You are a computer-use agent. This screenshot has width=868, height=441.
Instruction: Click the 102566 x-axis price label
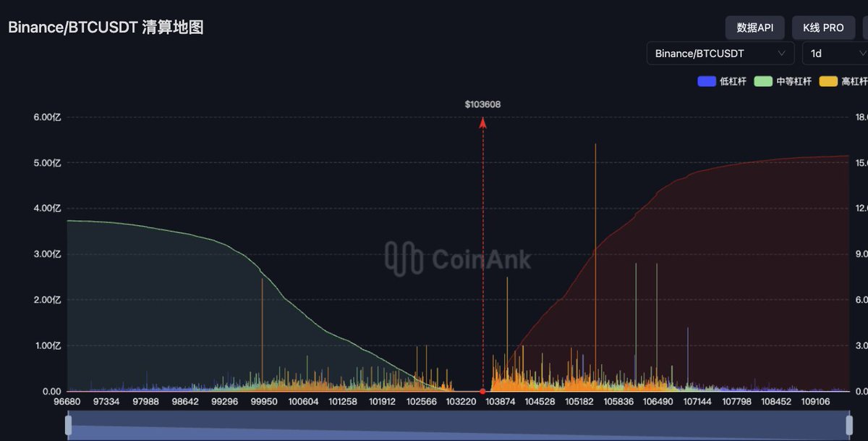pyautogui.click(x=422, y=402)
